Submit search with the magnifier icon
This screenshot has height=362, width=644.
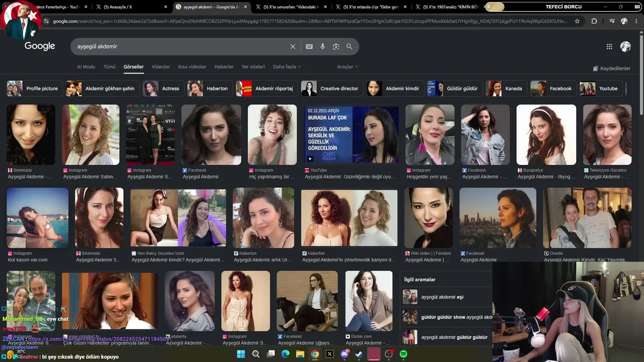(x=349, y=46)
